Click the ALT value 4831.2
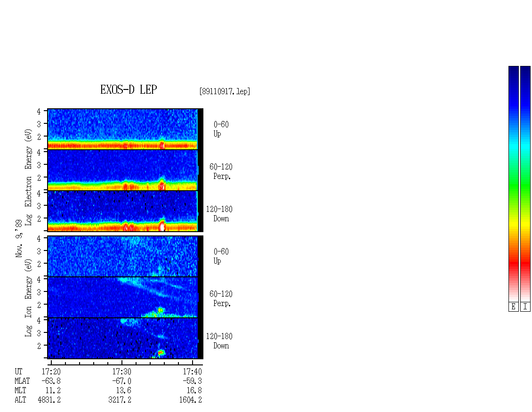 point(49,400)
